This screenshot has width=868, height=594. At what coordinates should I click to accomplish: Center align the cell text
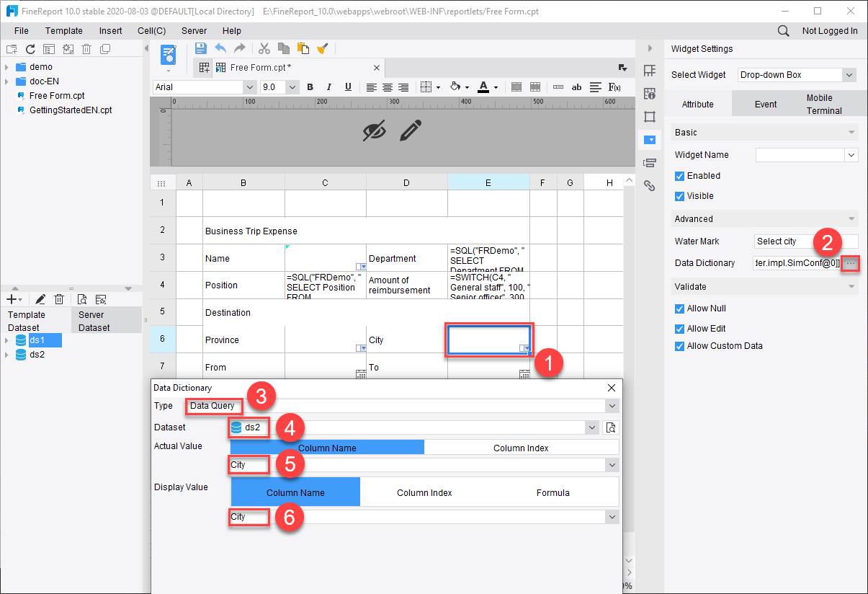click(x=388, y=87)
